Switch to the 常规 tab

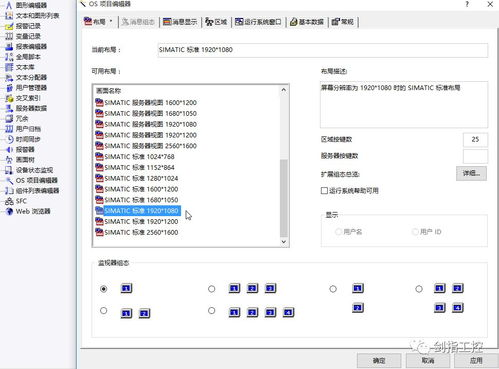point(343,22)
